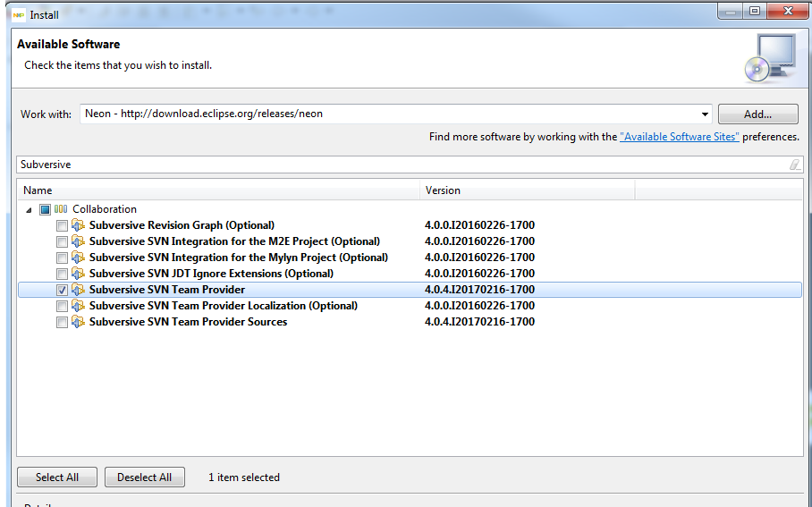Screen dimensions: 812x507
Task: Check Subversive Revision Graph (Optional) checkbox
Action: [x=62, y=226]
